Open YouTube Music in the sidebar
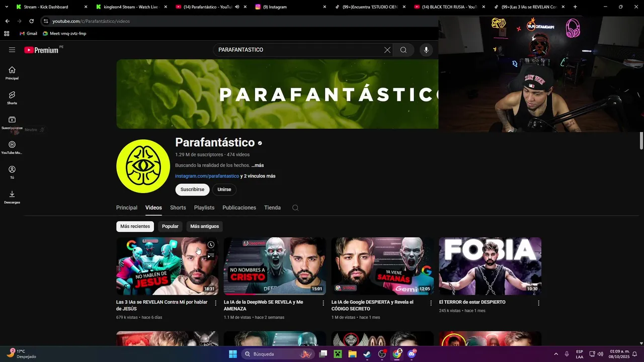The image size is (644, 362). click(12, 147)
